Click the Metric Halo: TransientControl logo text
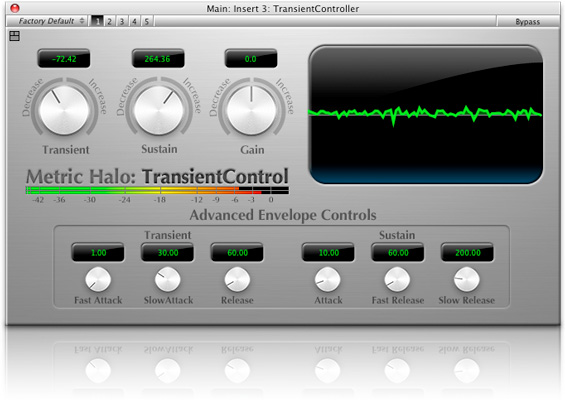565x400 pixels. click(157, 176)
